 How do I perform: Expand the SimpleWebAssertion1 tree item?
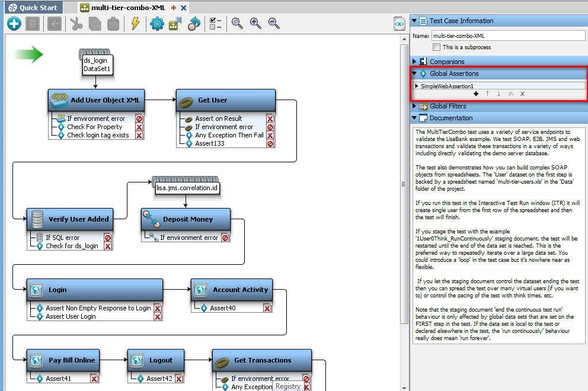pyautogui.click(x=417, y=86)
